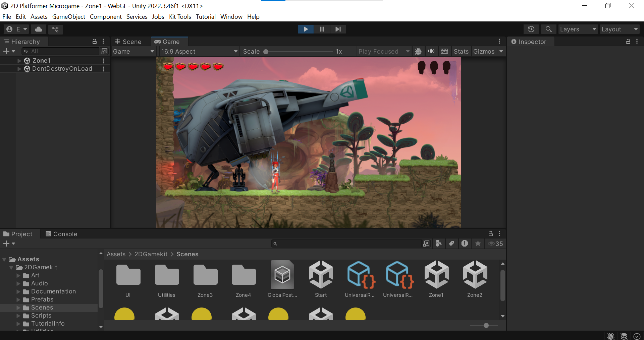Open the Gizmos dropdown arrow

pos(501,51)
